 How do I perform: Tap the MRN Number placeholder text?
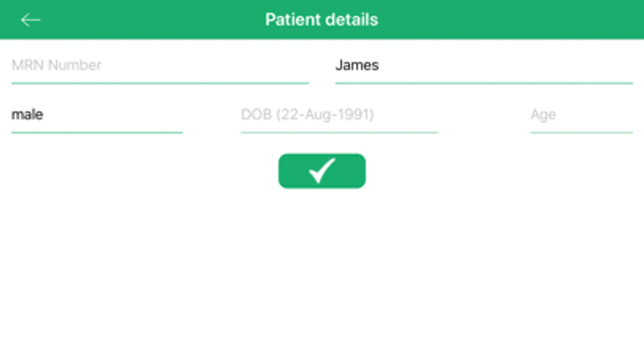[x=56, y=65]
